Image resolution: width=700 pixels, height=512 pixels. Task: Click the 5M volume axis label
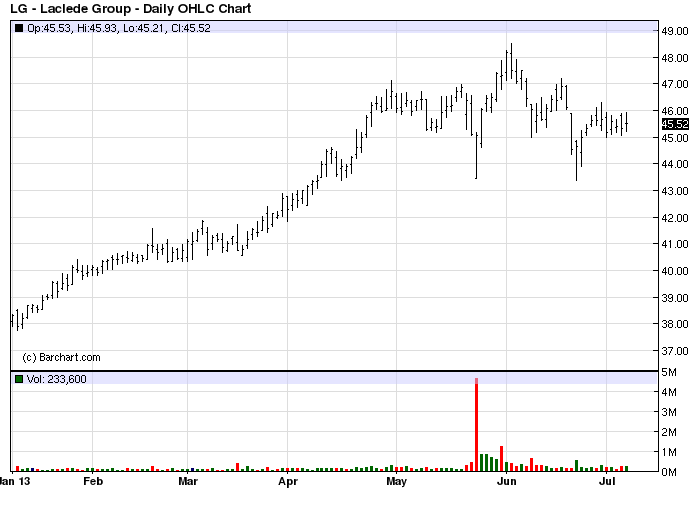pos(669,372)
